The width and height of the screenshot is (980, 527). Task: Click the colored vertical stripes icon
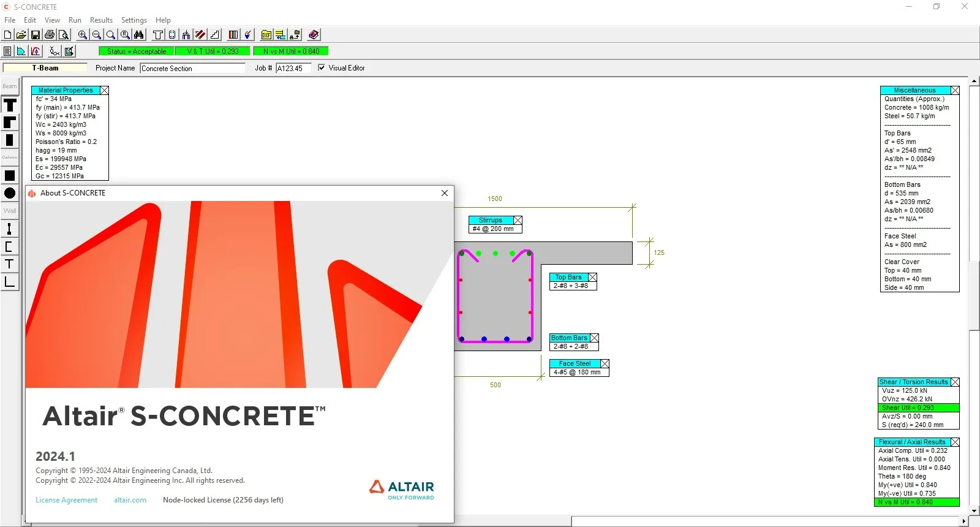click(x=233, y=35)
